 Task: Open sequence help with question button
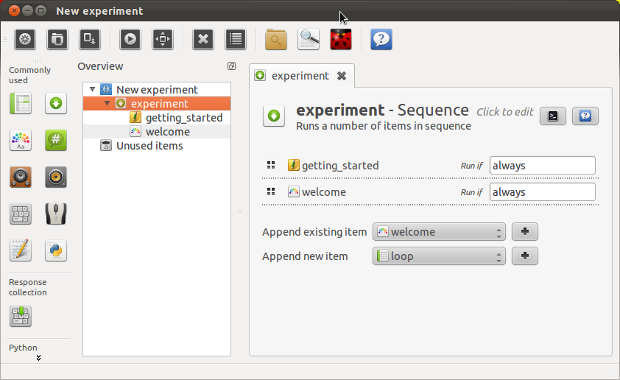(x=585, y=116)
